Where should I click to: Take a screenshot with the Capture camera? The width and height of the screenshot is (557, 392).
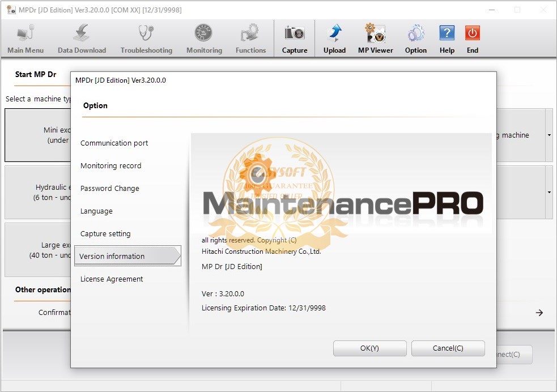(295, 39)
